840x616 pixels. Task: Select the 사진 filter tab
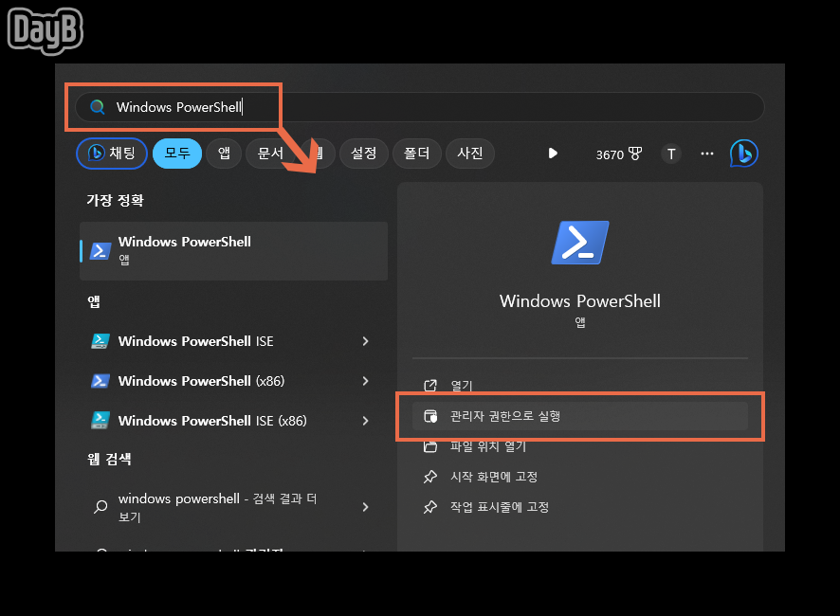coord(470,154)
